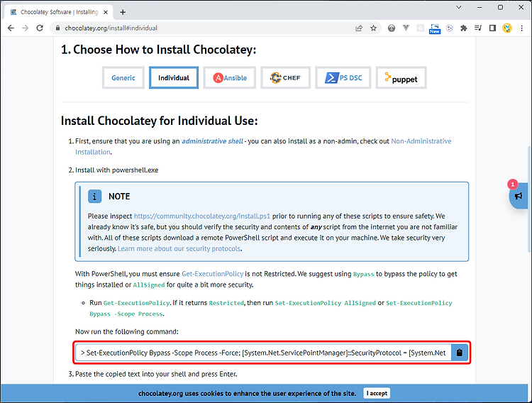Click the browser forward arrow

coord(25,28)
